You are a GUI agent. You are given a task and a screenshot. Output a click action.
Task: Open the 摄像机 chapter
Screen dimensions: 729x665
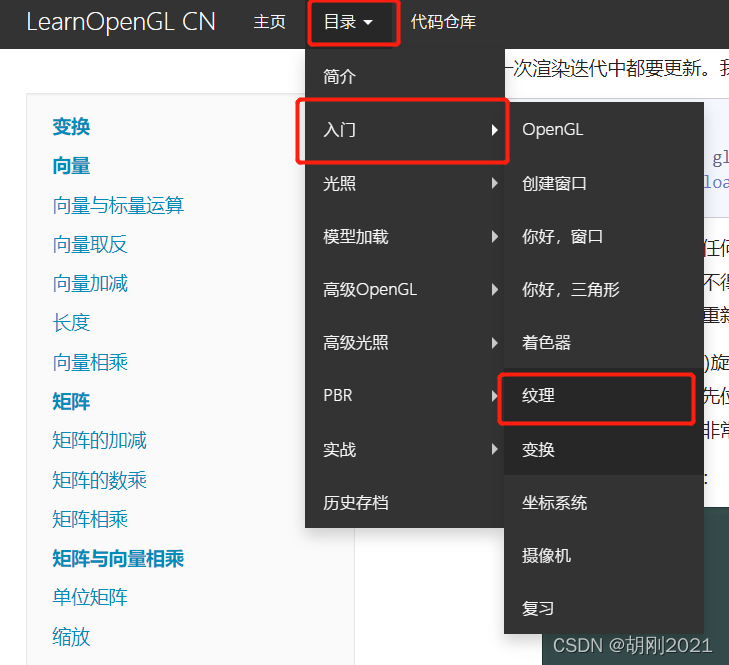coord(604,556)
